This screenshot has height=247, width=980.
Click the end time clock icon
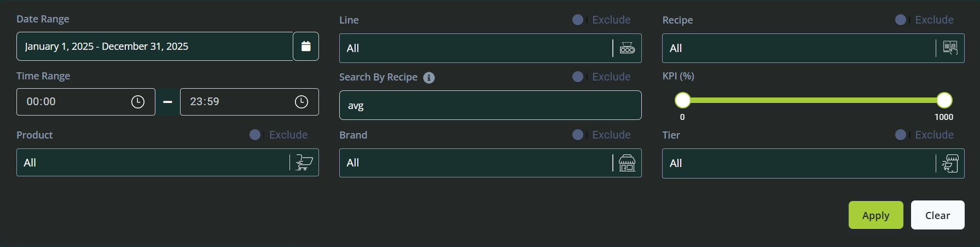301,102
